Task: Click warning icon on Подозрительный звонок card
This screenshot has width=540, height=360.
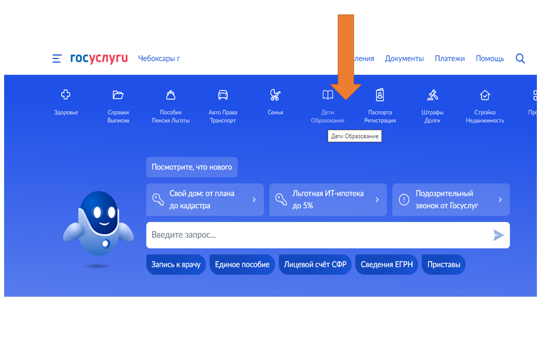Action: [x=404, y=199]
